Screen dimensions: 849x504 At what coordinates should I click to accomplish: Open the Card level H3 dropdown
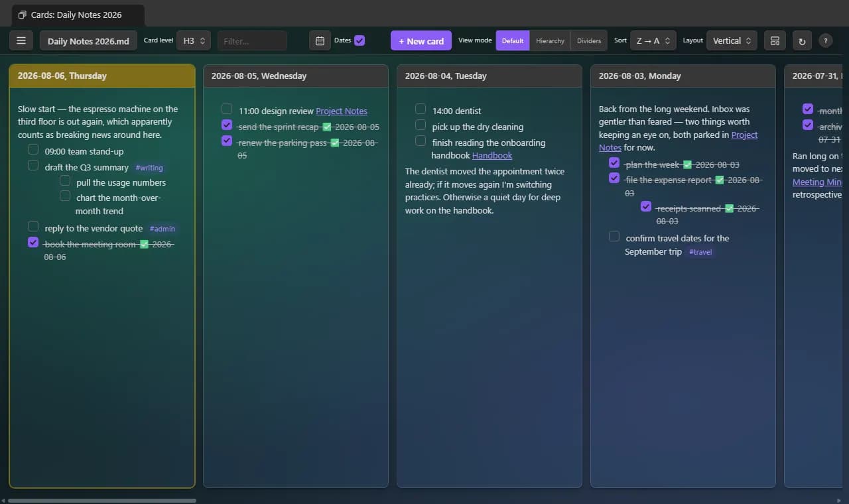pyautogui.click(x=194, y=40)
